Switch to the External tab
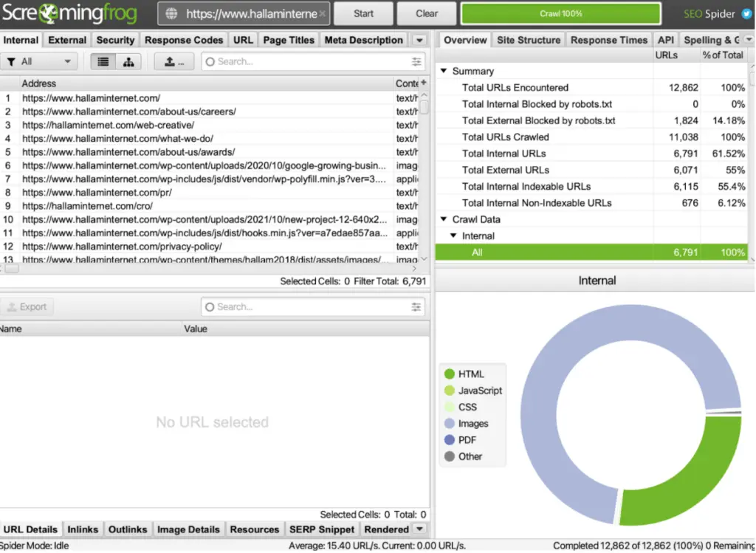 coord(67,40)
